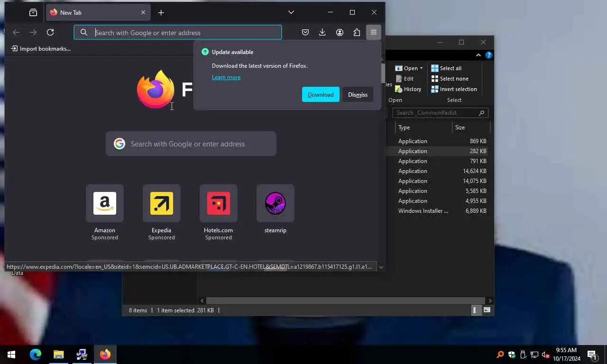Open Windows Security tray icon
Image resolution: width=607 pixels, height=364 pixels.
pos(512,355)
